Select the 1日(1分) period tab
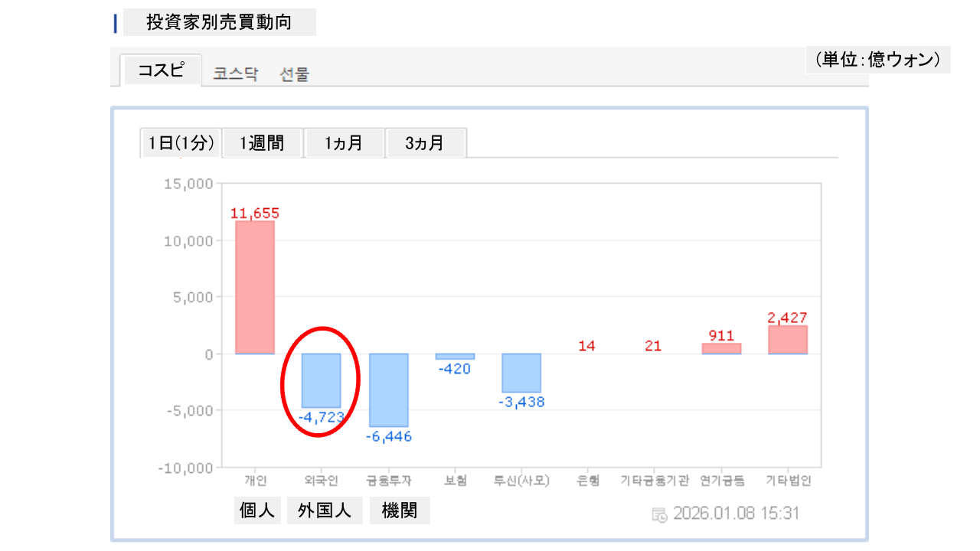The width and height of the screenshot is (980, 551). click(181, 143)
